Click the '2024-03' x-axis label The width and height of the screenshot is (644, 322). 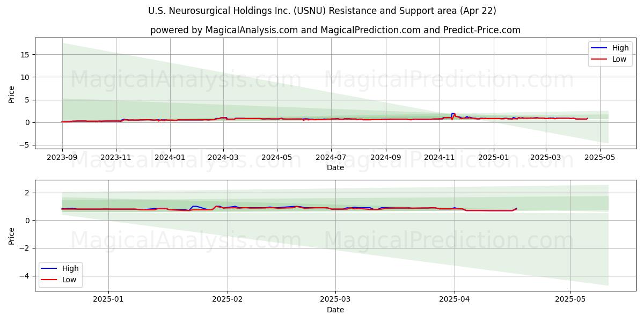tap(223, 157)
